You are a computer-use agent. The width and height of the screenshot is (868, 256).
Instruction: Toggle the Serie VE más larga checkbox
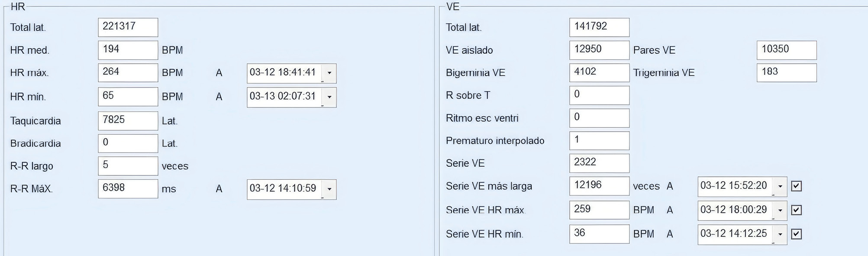click(796, 186)
